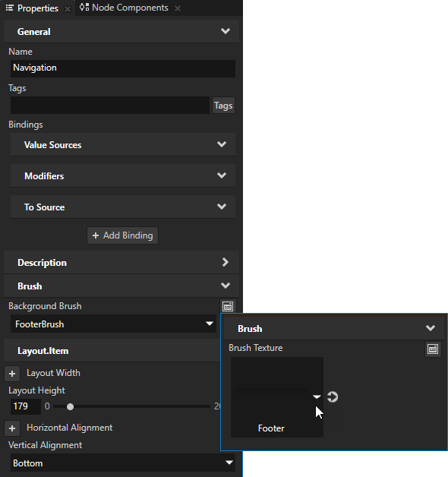Open the Brush Texture property popup icon
This screenshot has width=448, height=477.
(433, 349)
